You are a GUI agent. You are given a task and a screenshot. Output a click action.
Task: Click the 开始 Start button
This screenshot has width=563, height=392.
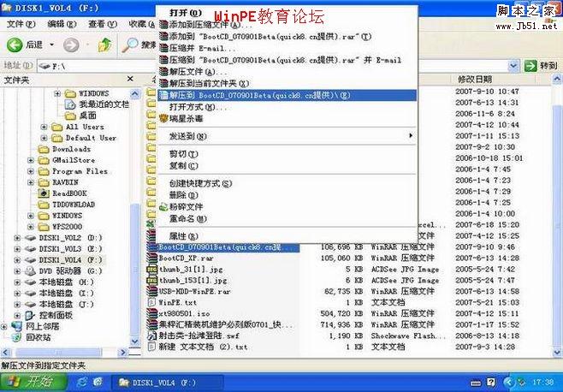click(x=33, y=382)
